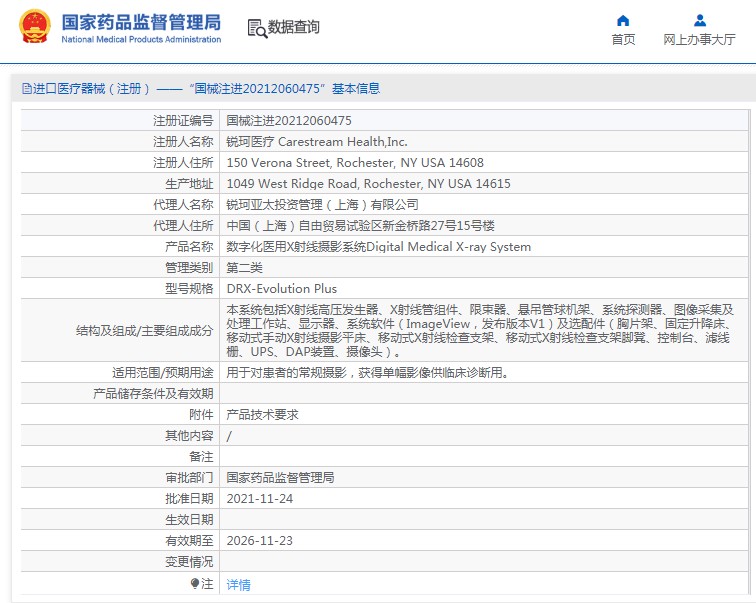756x603 pixels.
Task: Click the national emblem logo
Action: click(34, 27)
